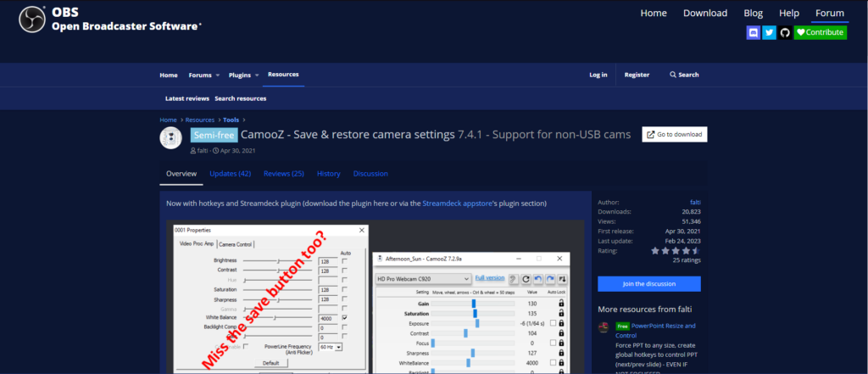Switch to the Reviews (25) tab
The image size is (868, 374).
[x=283, y=173]
